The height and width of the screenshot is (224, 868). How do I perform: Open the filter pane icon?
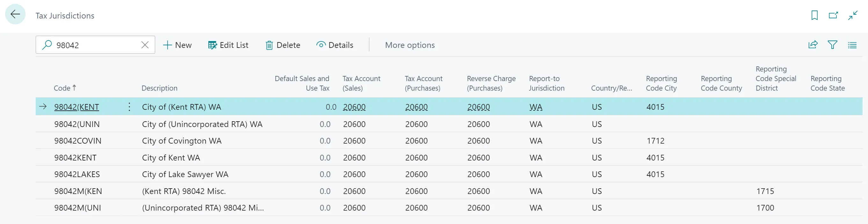(832, 45)
